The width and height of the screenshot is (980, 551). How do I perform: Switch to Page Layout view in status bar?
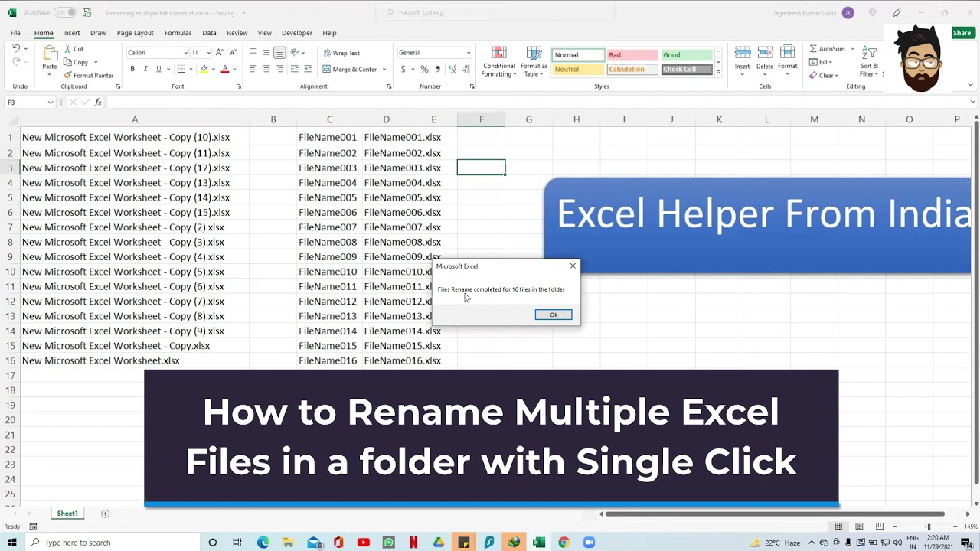(859, 526)
